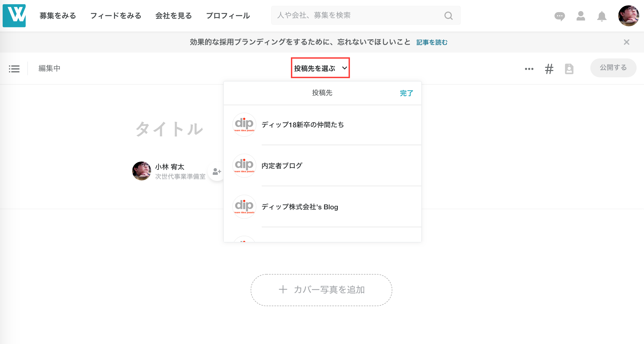Click the 記事を読む link in the banner
644x344 pixels.
coord(432,42)
